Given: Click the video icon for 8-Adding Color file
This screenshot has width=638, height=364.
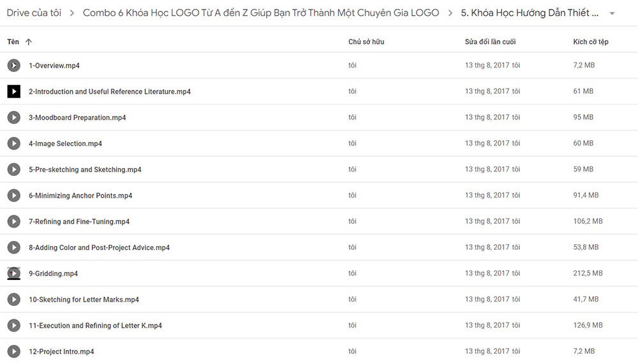Looking at the screenshot, I should point(14,247).
